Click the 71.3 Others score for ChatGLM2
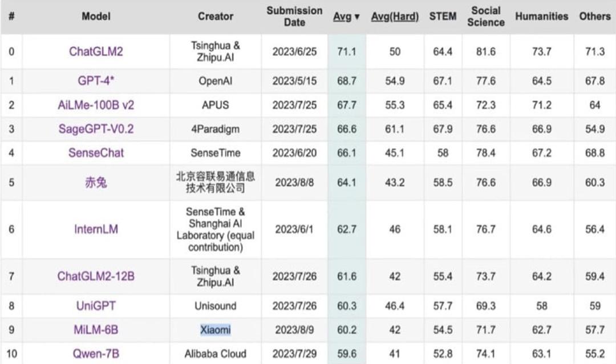This screenshot has height=364, width=616. (x=595, y=51)
